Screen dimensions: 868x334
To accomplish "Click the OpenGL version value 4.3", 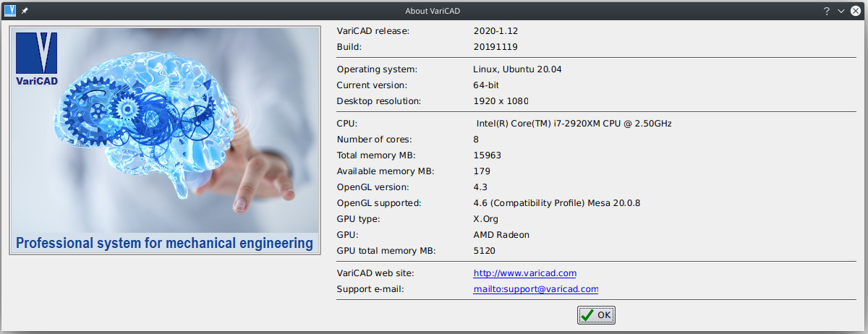I will pyautogui.click(x=481, y=187).
